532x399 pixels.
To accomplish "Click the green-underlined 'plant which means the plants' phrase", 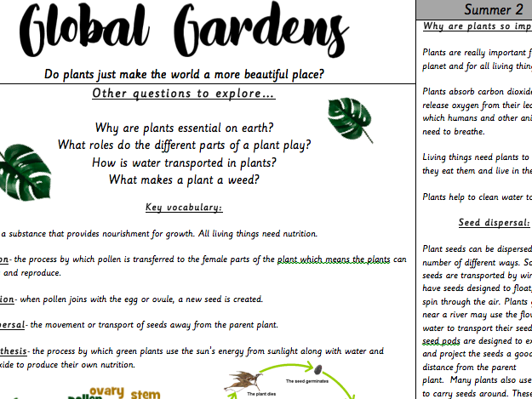I will tap(334, 259).
